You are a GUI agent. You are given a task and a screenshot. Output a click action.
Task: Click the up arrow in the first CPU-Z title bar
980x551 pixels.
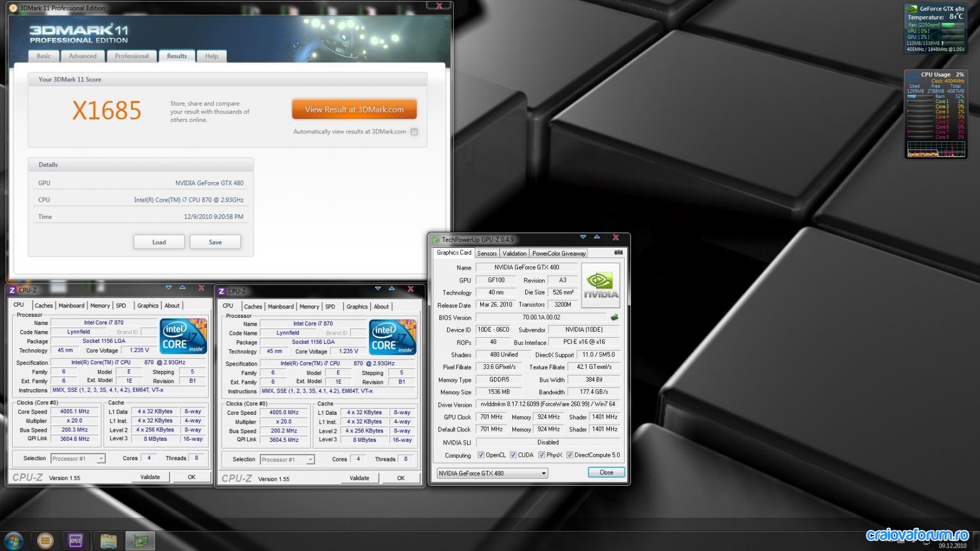click(x=182, y=287)
